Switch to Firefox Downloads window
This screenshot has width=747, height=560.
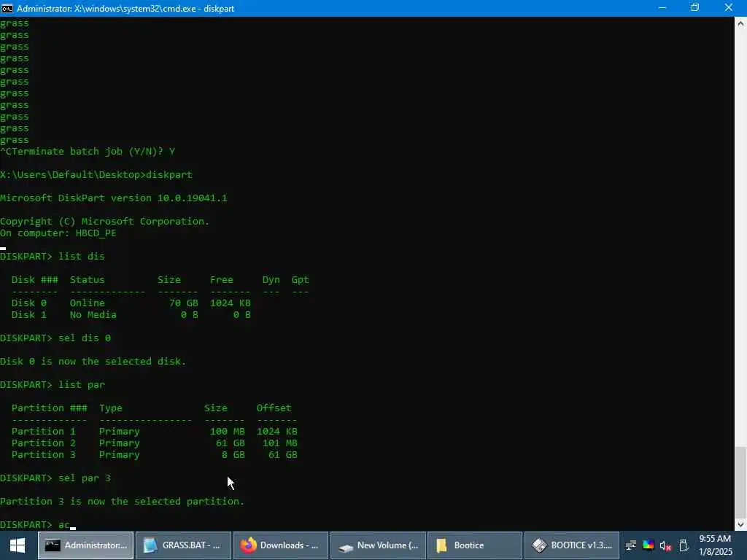[x=280, y=545]
